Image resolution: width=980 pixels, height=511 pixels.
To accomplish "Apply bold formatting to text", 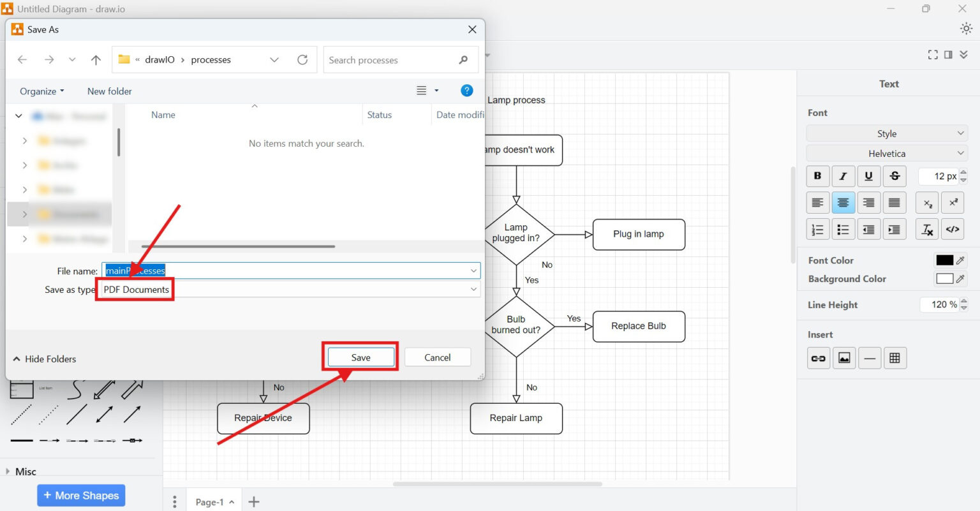I will coord(817,176).
